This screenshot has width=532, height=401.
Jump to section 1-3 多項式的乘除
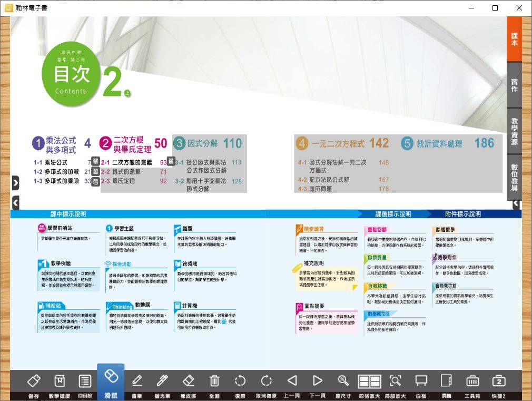pos(62,181)
